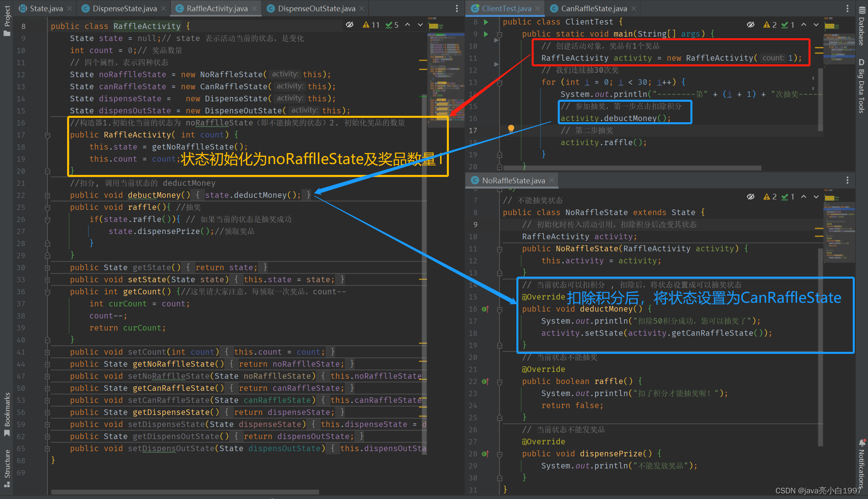Viewport: 868px width, 499px height.
Task: Open editor tab options menu in left pane
Action: (457, 8)
